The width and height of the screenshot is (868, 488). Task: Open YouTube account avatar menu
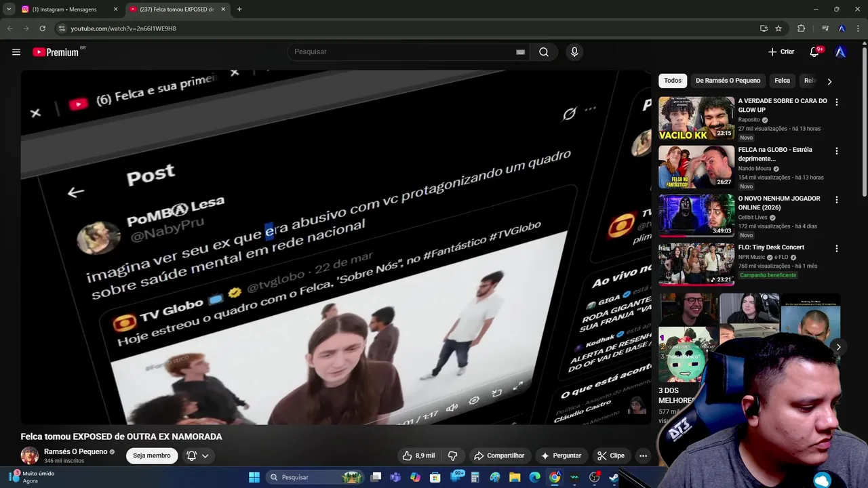click(840, 52)
